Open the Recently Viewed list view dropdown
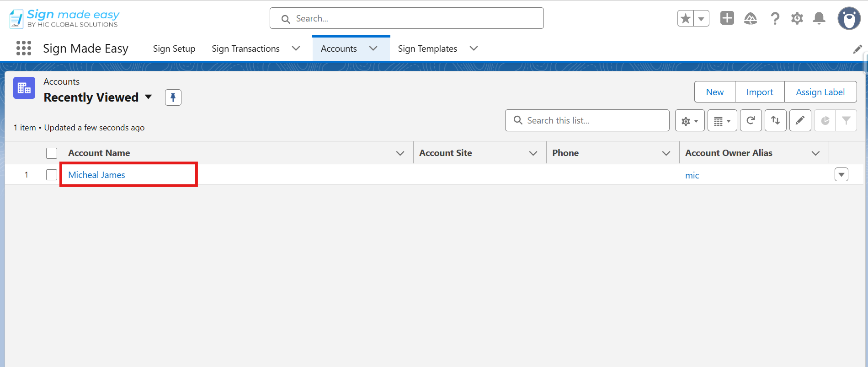The height and width of the screenshot is (367, 868). click(148, 97)
